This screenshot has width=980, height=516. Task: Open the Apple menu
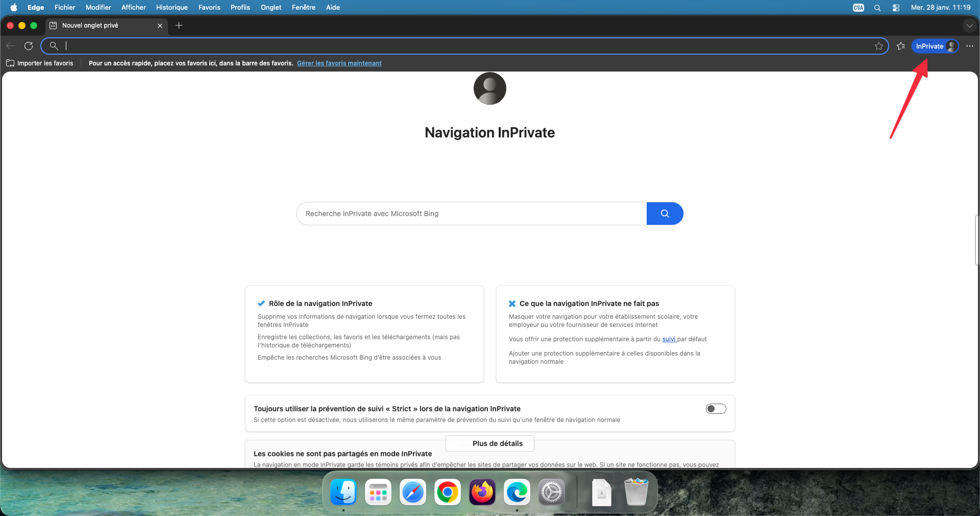[x=14, y=7]
